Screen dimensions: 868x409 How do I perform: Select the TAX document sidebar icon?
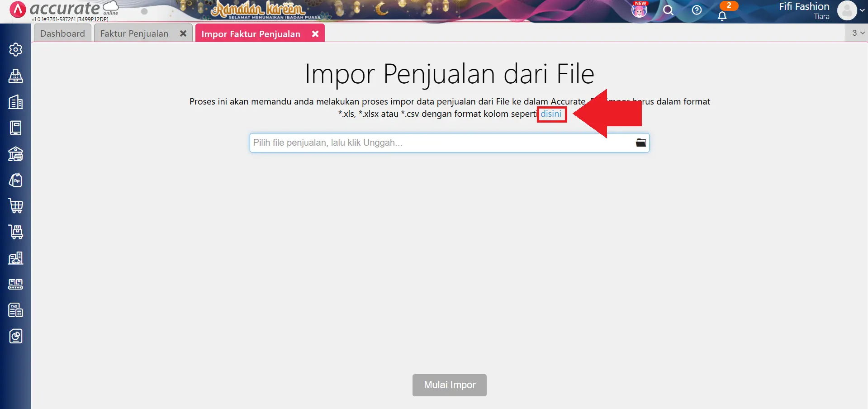16,310
